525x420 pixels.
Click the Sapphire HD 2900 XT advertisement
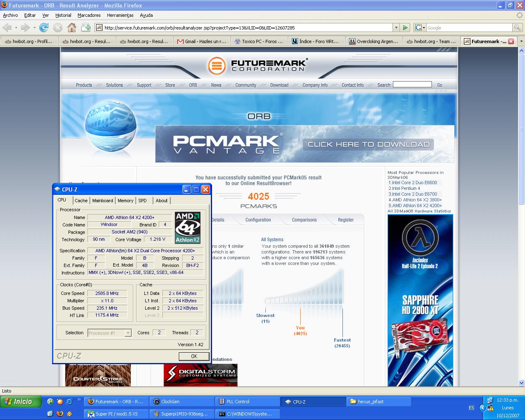[x=420, y=300]
